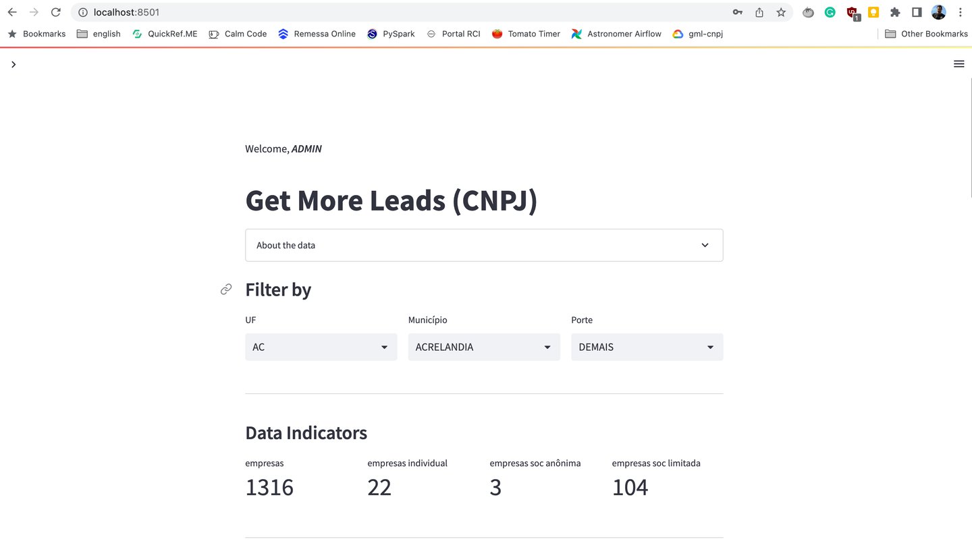
Task: Click the password key icon in address bar
Action: tap(737, 12)
